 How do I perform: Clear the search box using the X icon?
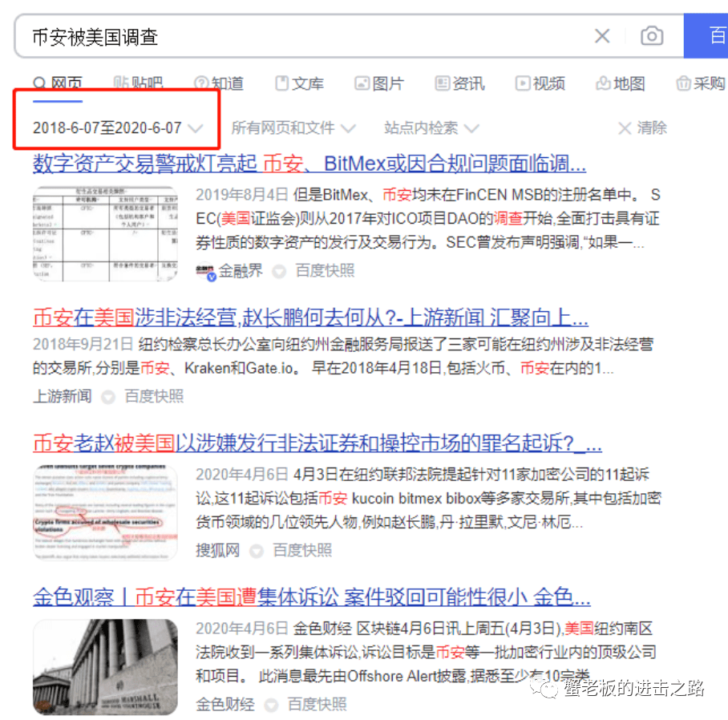pyautogui.click(x=603, y=35)
